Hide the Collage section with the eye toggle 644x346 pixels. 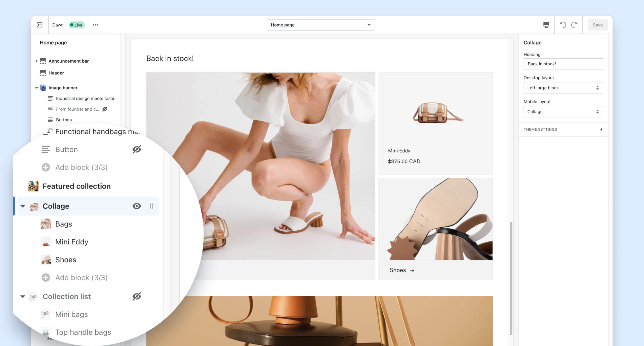136,206
